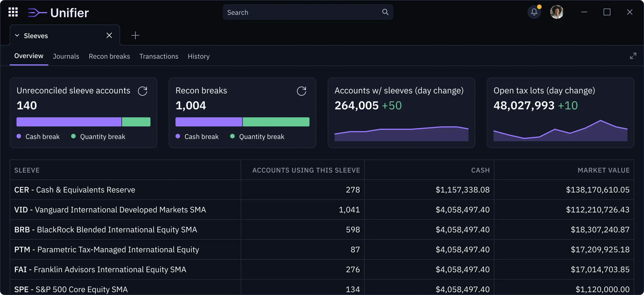
Task: Open the Recon breaks tab
Action: [109, 56]
